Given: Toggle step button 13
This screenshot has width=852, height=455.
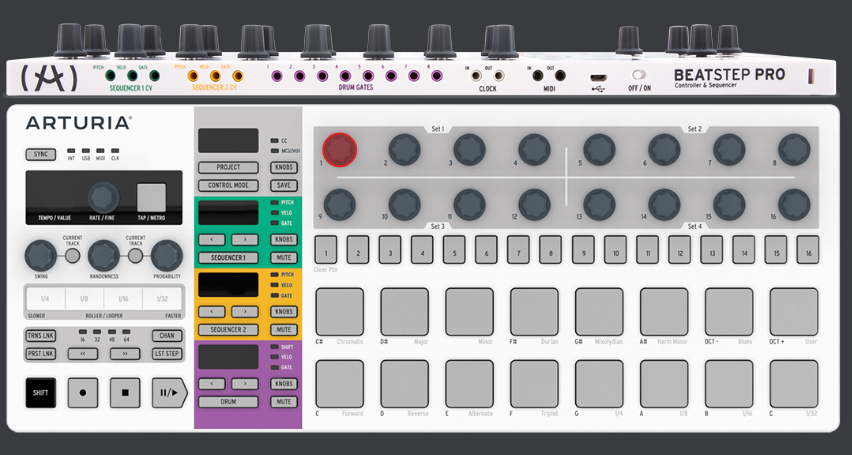Looking at the screenshot, I should point(711,250).
